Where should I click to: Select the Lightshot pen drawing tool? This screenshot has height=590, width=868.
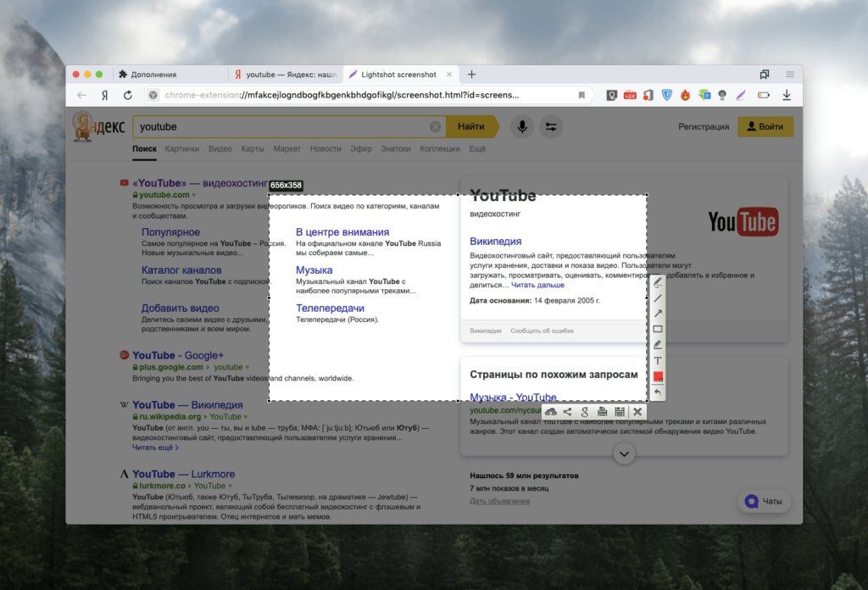point(658,282)
